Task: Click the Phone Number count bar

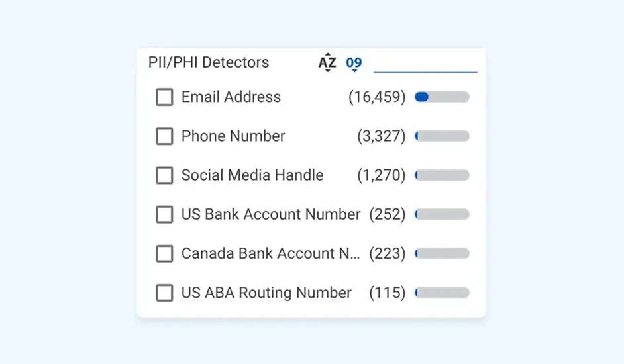Action: coord(442,136)
